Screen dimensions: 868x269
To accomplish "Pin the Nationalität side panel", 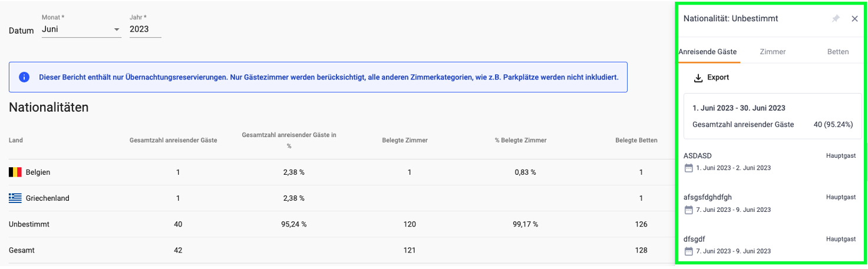I will click(x=836, y=19).
